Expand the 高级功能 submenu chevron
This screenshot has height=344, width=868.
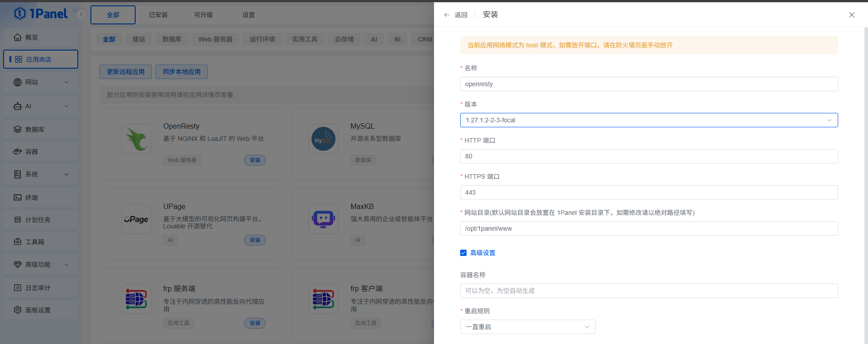[66, 265]
